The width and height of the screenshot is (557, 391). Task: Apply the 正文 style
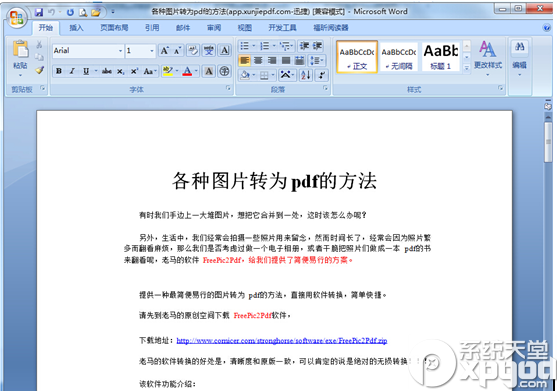[x=357, y=57]
